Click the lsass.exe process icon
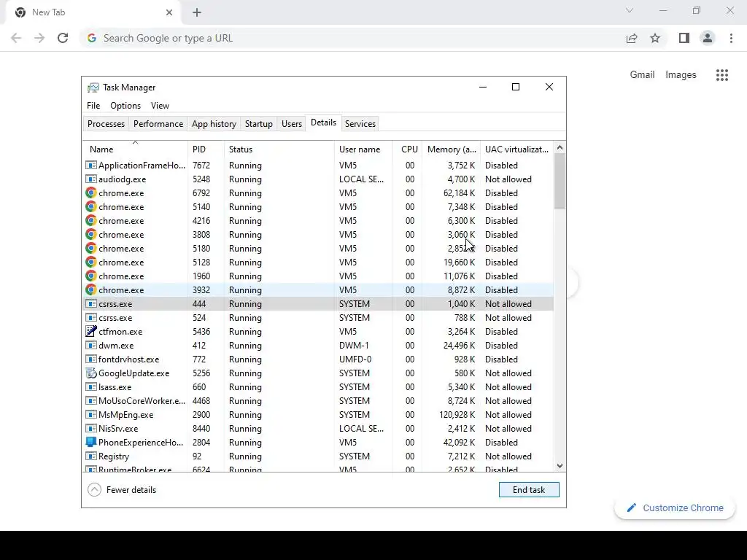 [91, 386]
